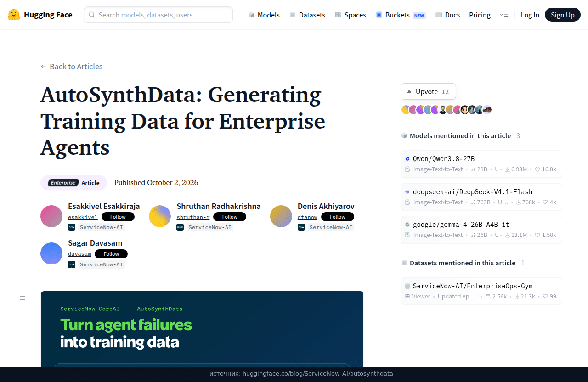Click the Datasets icon in navbar
The width and height of the screenshot is (588, 382).
[293, 15]
